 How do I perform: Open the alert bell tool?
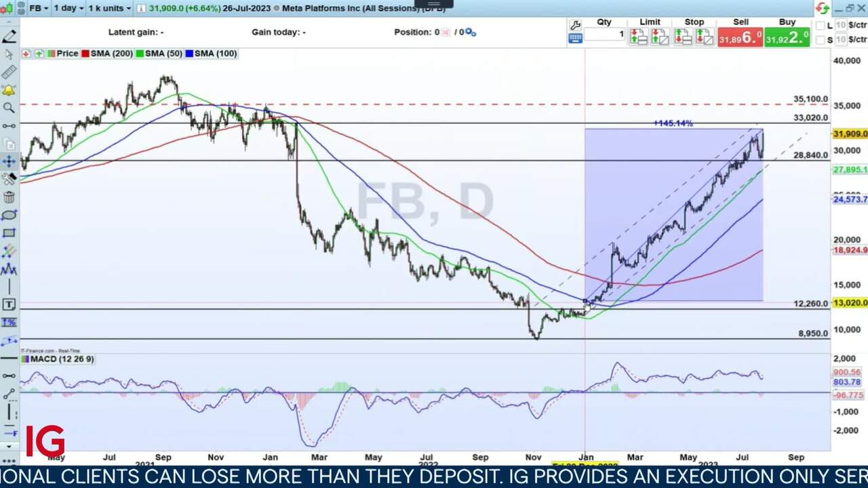click(x=9, y=90)
